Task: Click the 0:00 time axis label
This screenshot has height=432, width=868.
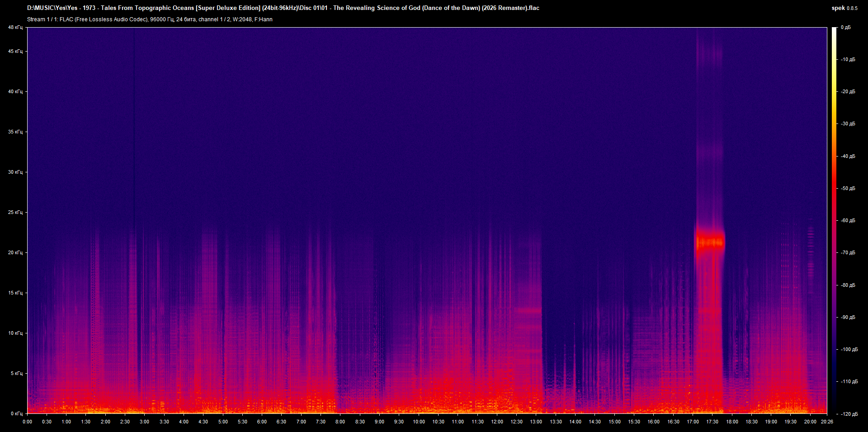Action: pos(27,422)
